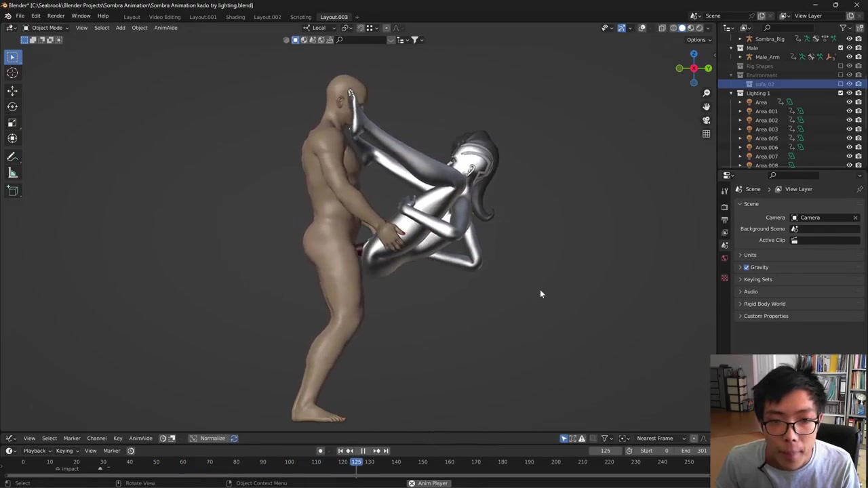Click the current frame marker at 125

tap(356, 462)
